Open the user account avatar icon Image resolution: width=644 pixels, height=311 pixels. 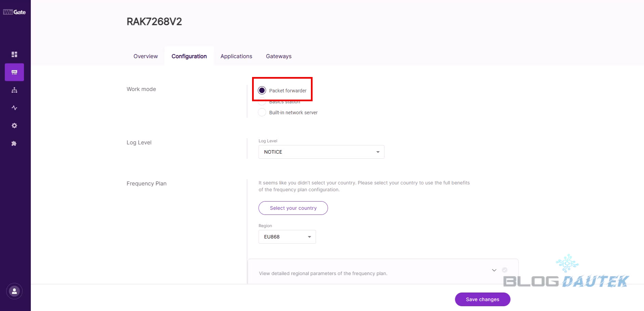click(14, 291)
